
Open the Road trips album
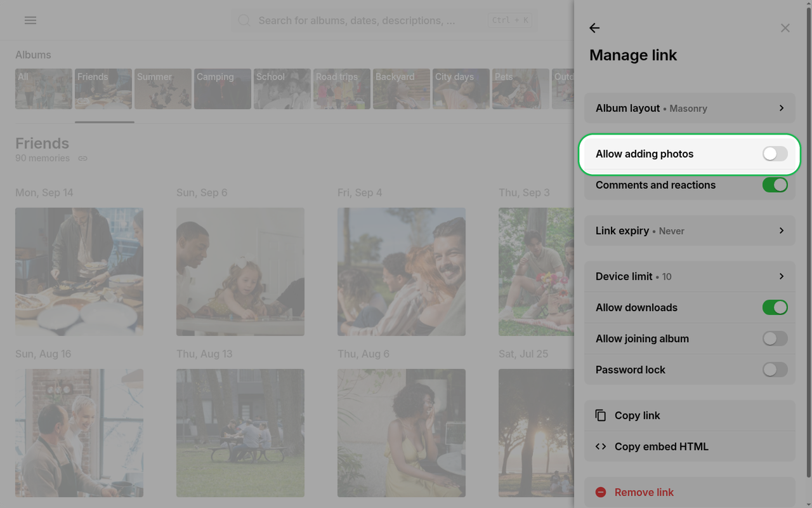[342, 89]
